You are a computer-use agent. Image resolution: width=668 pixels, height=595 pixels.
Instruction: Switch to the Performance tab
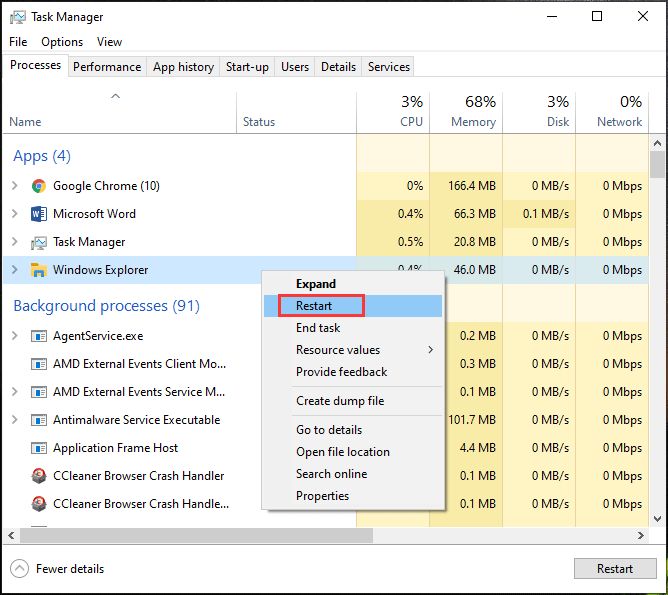pyautogui.click(x=107, y=67)
